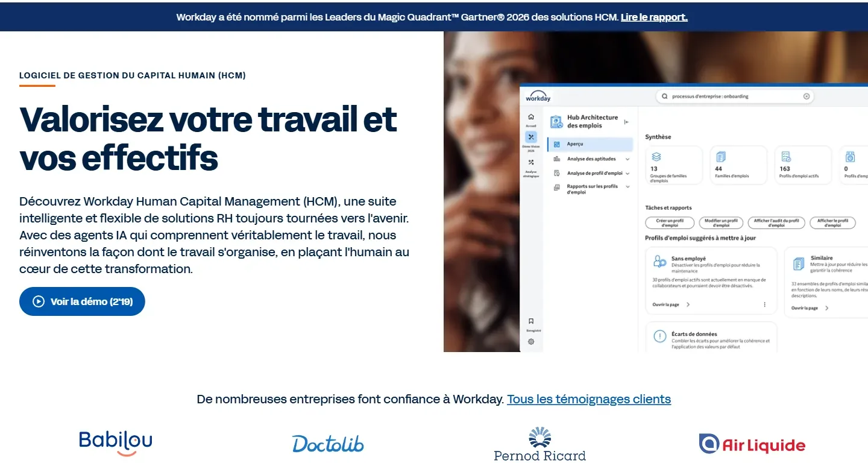Click the Valorisez votre travail et vos effectifs headline
This screenshot has width=868, height=463.
click(209, 138)
